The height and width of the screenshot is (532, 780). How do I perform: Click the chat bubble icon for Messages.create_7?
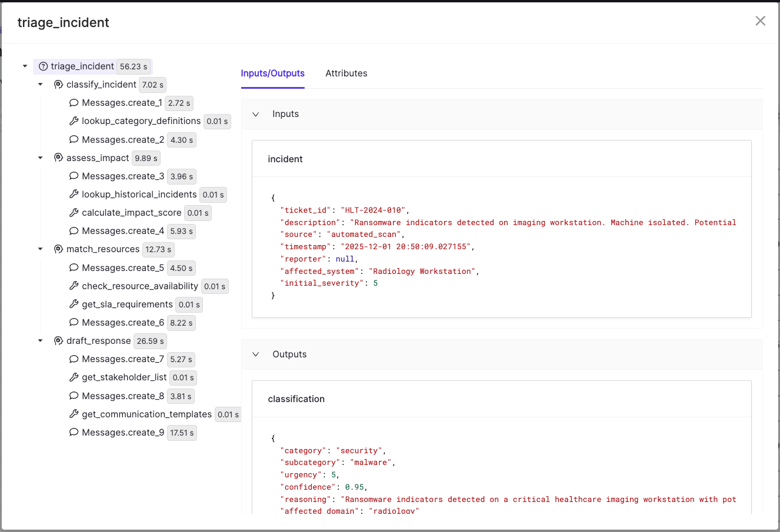(74, 359)
